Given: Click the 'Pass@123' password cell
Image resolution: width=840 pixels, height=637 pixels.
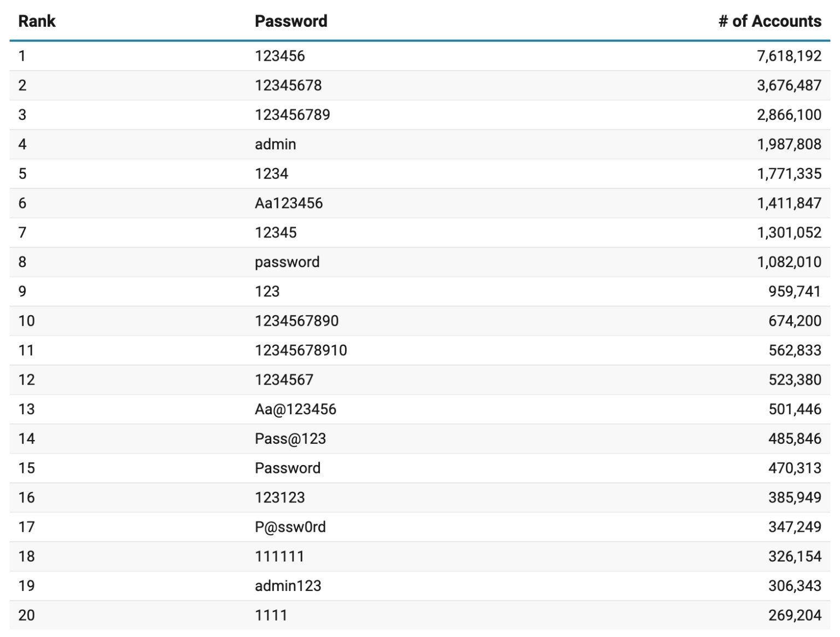Looking at the screenshot, I should [x=290, y=439].
